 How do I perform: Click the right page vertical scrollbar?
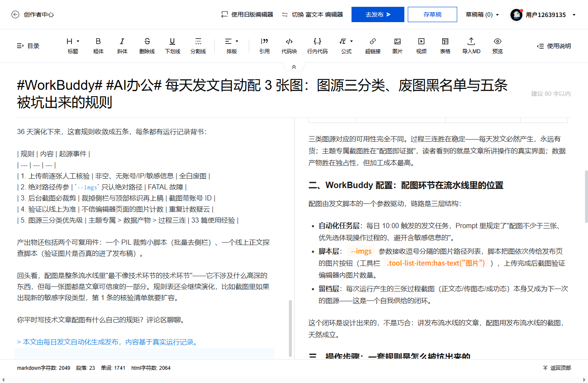pyautogui.click(x=586, y=196)
